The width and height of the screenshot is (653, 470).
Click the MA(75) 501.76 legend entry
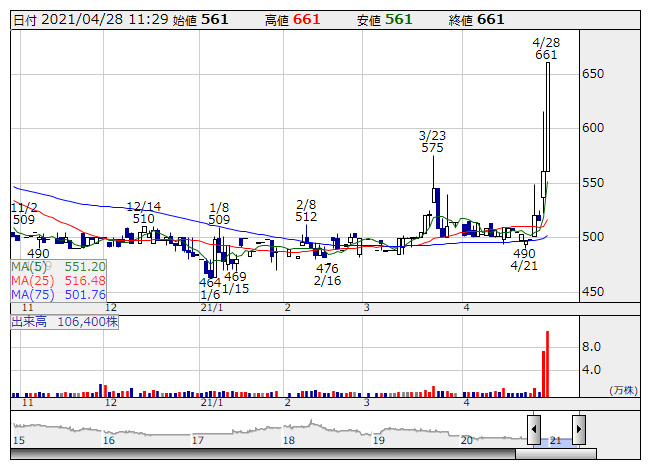coord(58,295)
